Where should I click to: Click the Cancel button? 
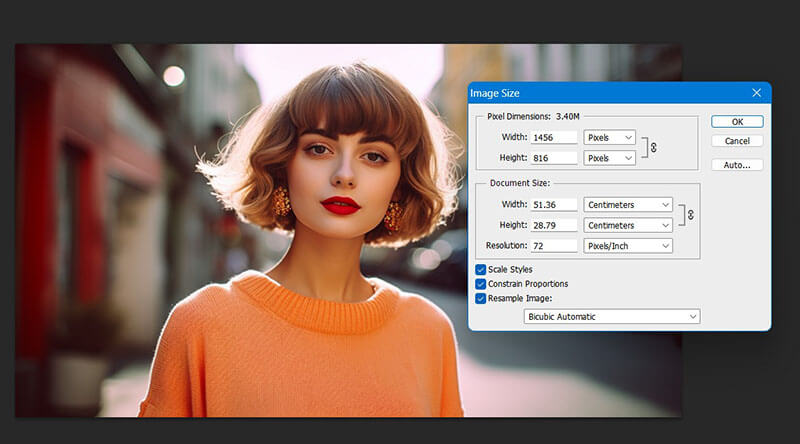point(737,141)
